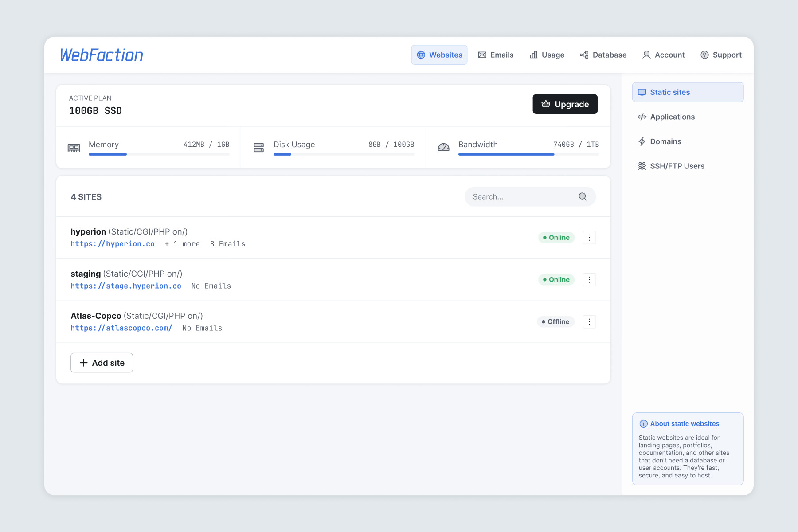Image resolution: width=798 pixels, height=532 pixels.
Task: Click the Bandwidth progress bar
Action: tap(529, 154)
